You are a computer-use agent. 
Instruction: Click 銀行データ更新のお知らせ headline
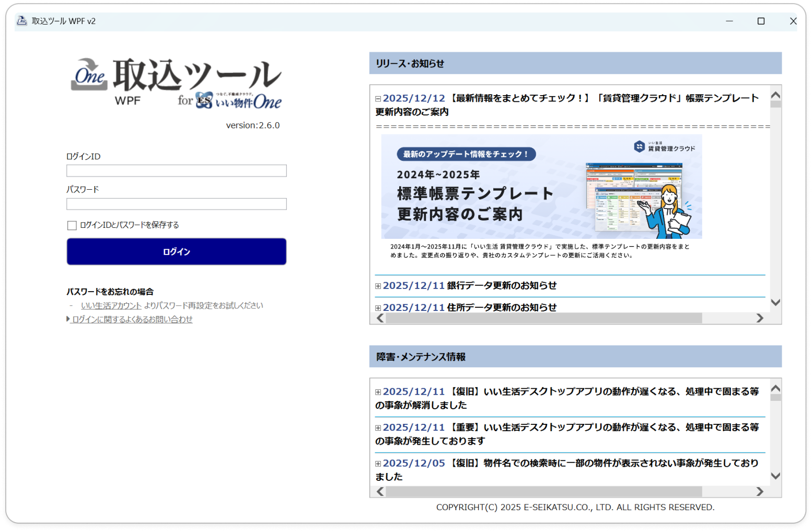pos(502,285)
